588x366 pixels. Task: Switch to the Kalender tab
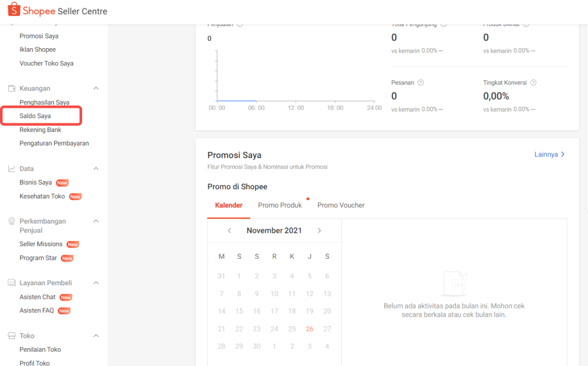pos(229,205)
